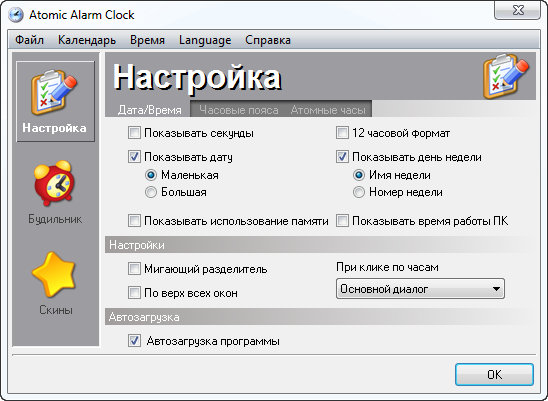Switch to the Атомные часы tab
Image resolution: width=548 pixels, height=401 pixels.
coord(328,110)
